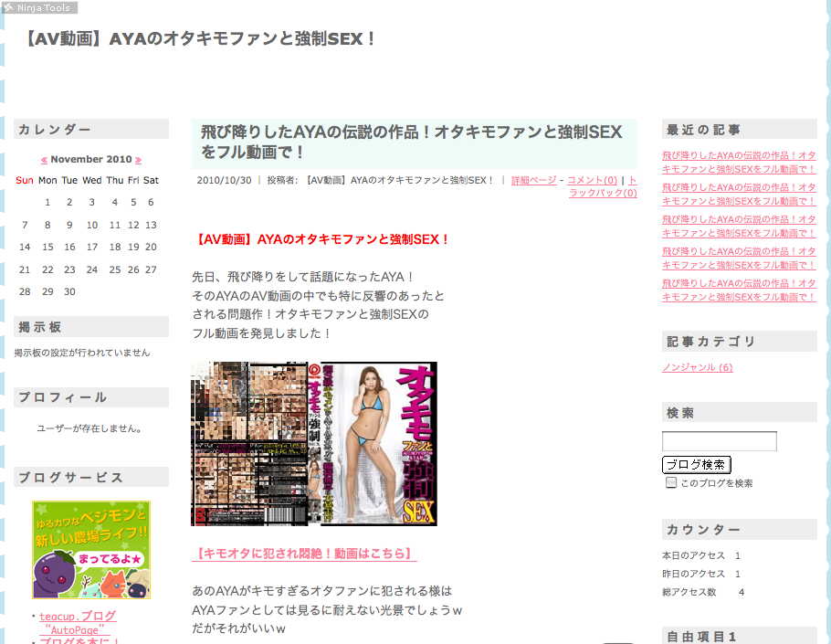Click the 掲示板の設定が行われていません message
This screenshot has width=831, height=644.
pyautogui.click(x=82, y=353)
